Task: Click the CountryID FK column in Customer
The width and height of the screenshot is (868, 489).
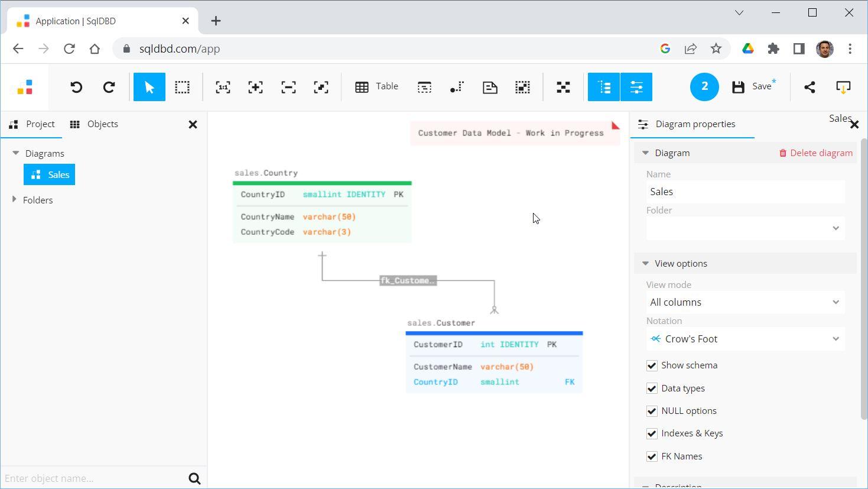Action: [x=494, y=383]
